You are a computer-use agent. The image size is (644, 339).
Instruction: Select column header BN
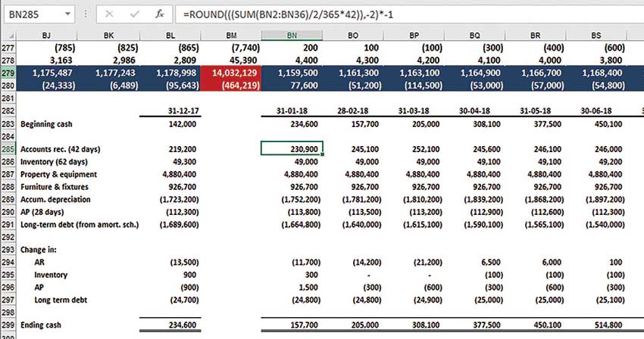click(x=292, y=36)
